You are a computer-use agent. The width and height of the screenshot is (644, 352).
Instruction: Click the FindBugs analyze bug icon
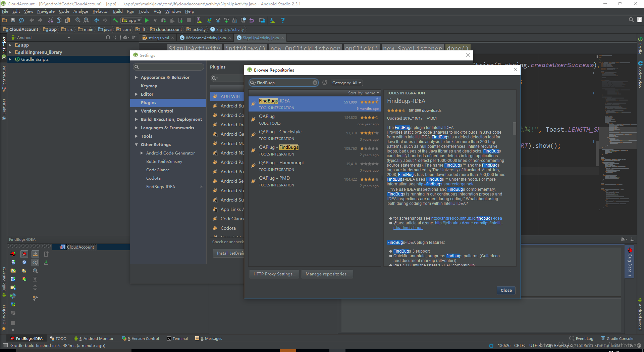click(x=13, y=254)
